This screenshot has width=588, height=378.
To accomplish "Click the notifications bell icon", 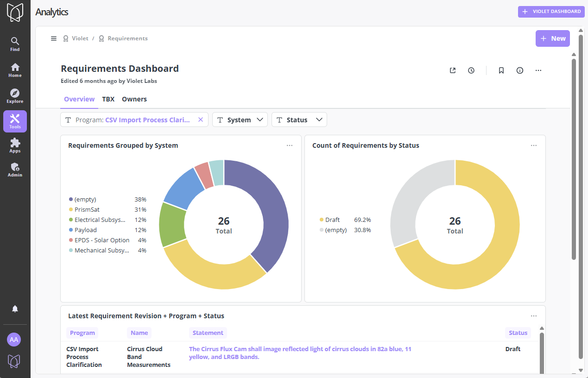I will click(15, 309).
